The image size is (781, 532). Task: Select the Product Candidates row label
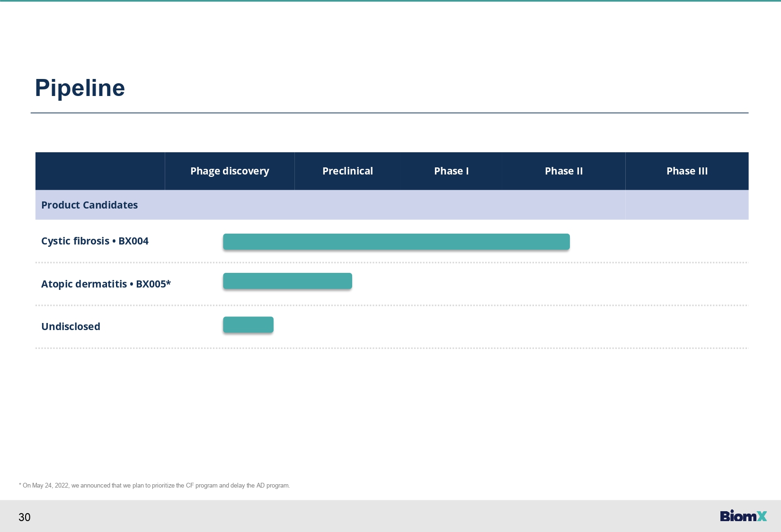89,205
